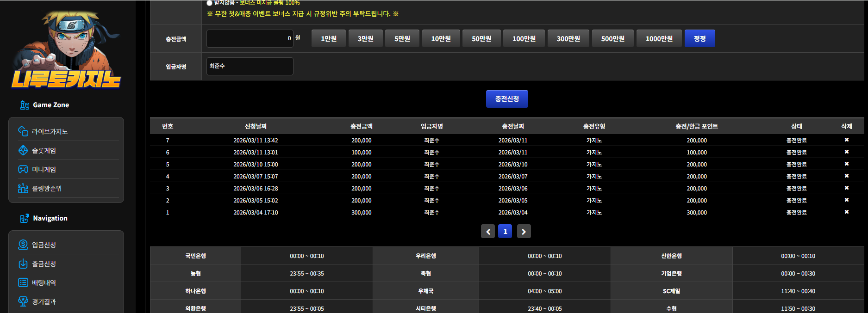Select page 1 in pagination
The width and height of the screenshot is (868, 313).
pyautogui.click(x=505, y=232)
